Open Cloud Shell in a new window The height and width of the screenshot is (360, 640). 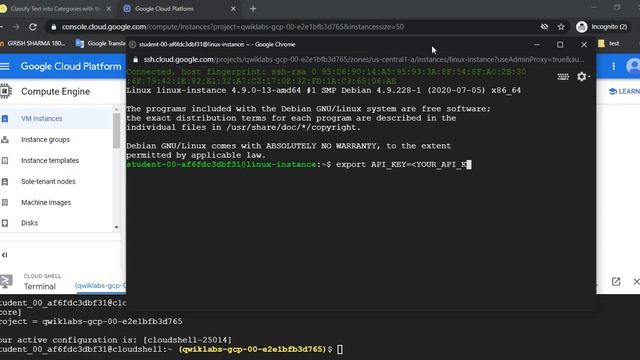(x=616, y=282)
